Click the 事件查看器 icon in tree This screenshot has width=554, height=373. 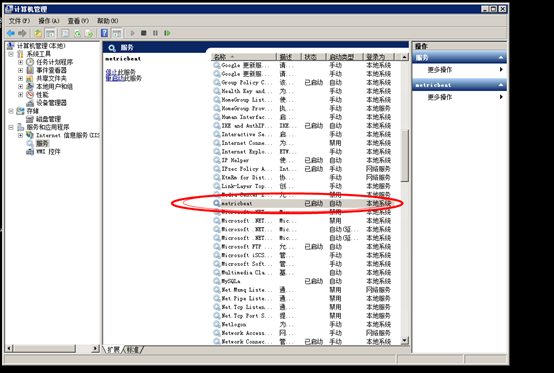point(30,70)
